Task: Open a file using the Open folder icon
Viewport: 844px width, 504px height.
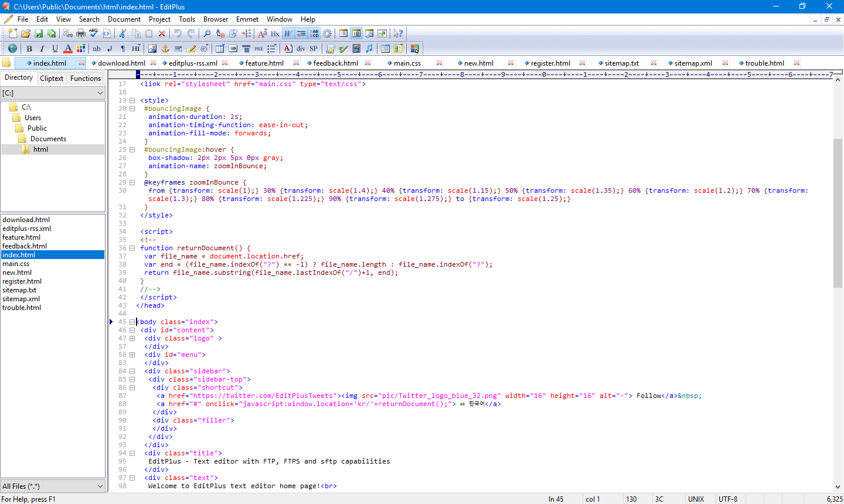Action: click(26, 33)
